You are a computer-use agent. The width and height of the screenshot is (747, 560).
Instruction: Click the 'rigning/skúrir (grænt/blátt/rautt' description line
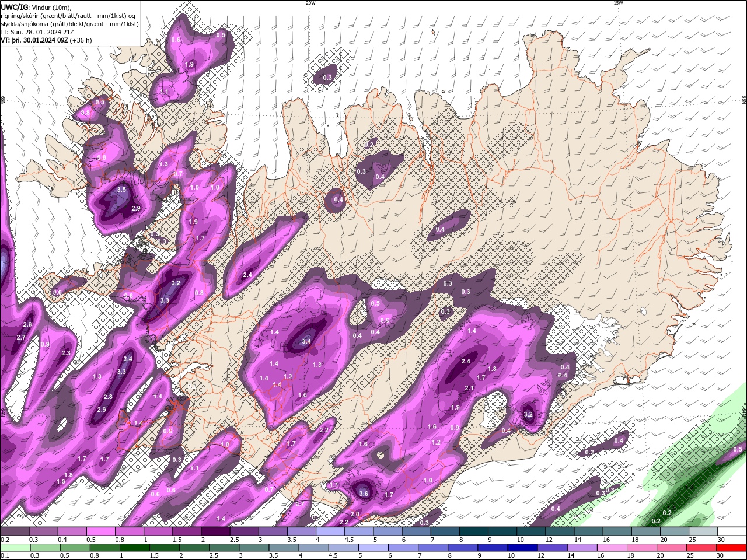tap(69, 16)
